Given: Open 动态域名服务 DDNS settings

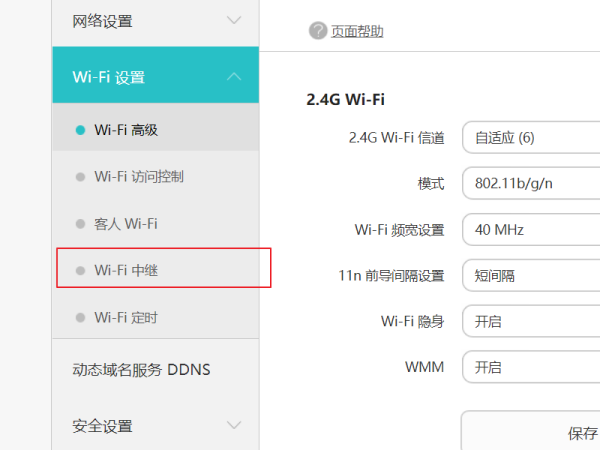Looking at the screenshot, I should click(142, 370).
